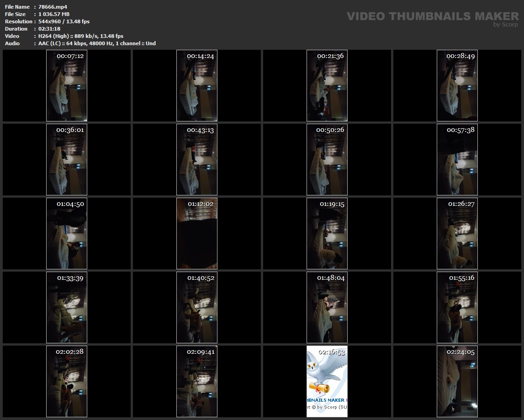Screen dimensions: 524x420
Task: Open the 00:21:36 thumbnail
Action: click(x=327, y=86)
